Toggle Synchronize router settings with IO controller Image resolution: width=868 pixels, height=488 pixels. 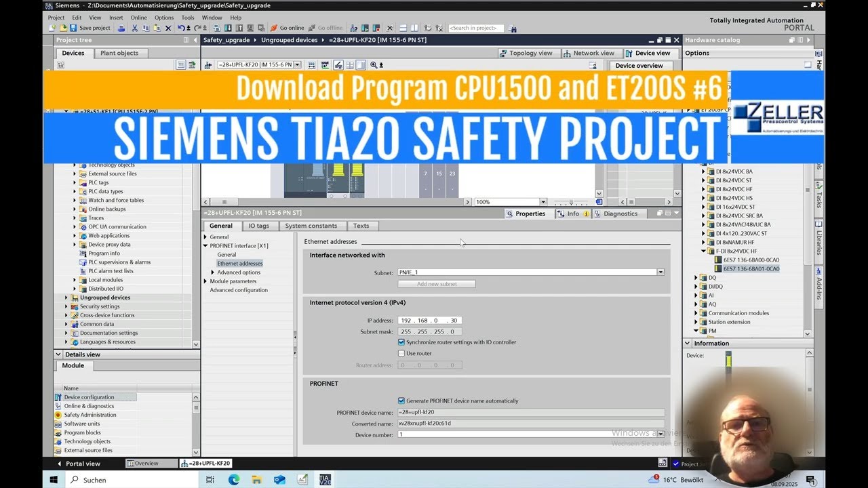pos(401,342)
